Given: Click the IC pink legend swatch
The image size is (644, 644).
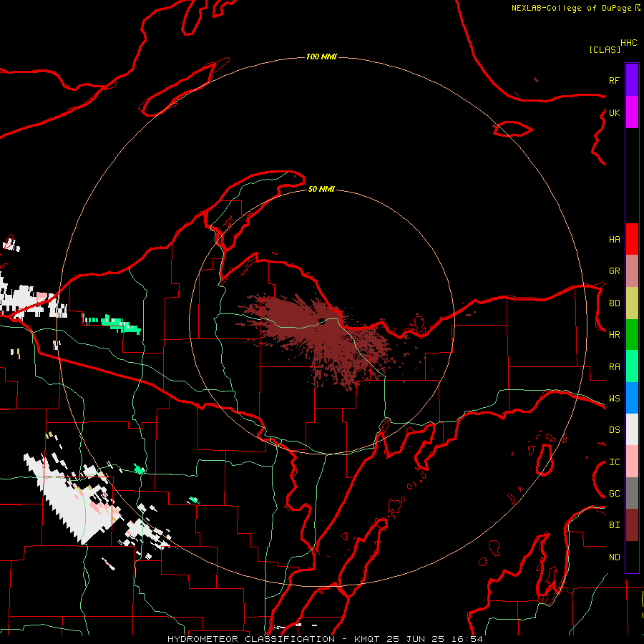Looking at the screenshot, I should [632, 462].
